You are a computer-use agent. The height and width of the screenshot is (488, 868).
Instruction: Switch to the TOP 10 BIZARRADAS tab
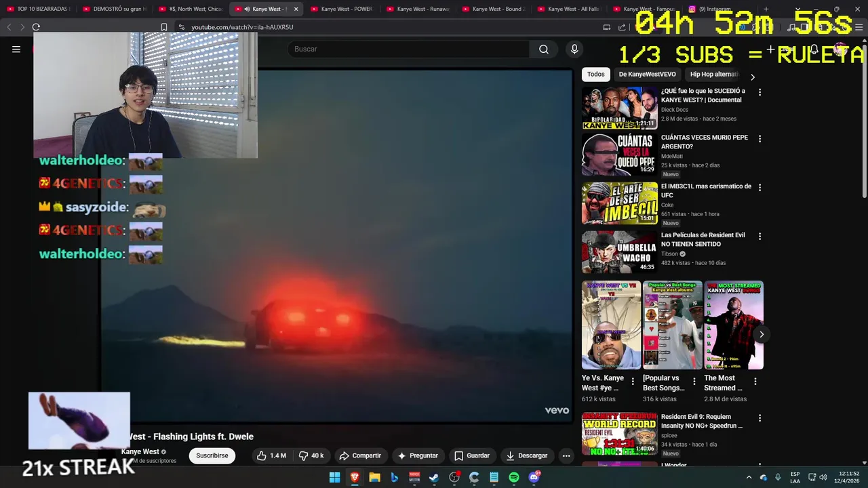38,9
